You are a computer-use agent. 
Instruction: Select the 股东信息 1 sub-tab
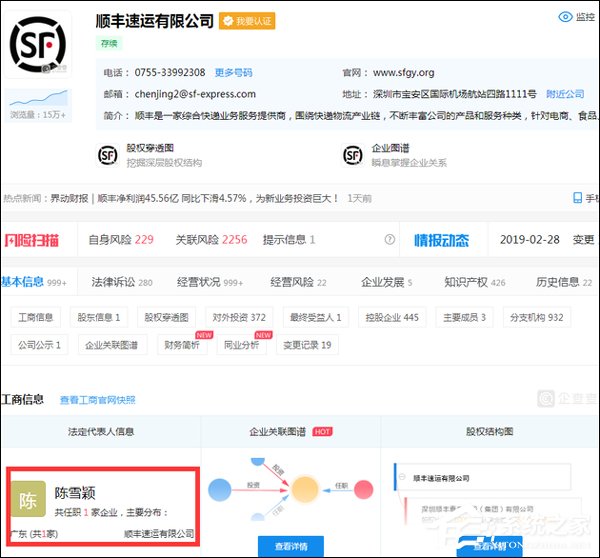click(x=99, y=317)
